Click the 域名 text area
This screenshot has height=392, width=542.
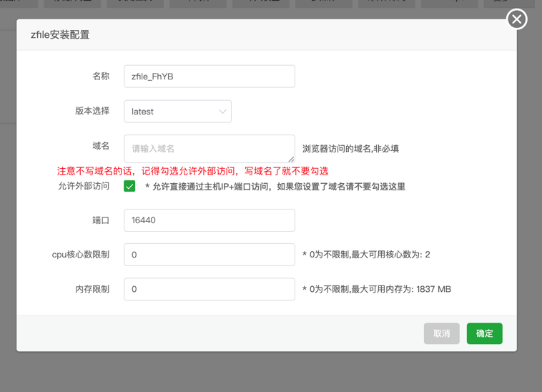click(x=209, y=149)
